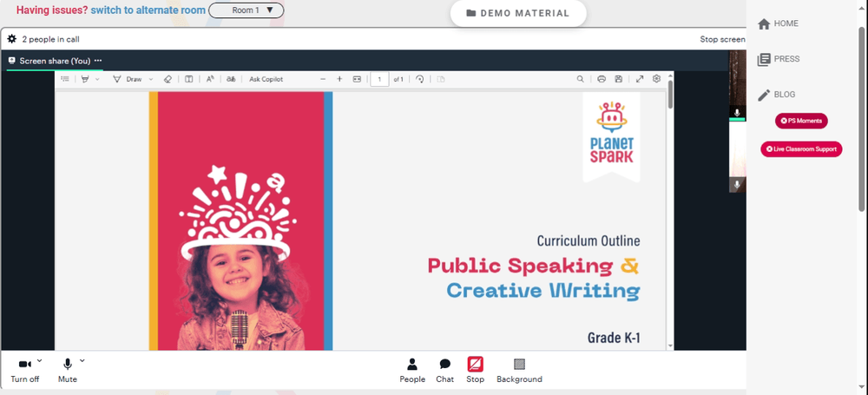Click the page view icon after rotate
Screen dimensions: 868x395
[441, 79]
